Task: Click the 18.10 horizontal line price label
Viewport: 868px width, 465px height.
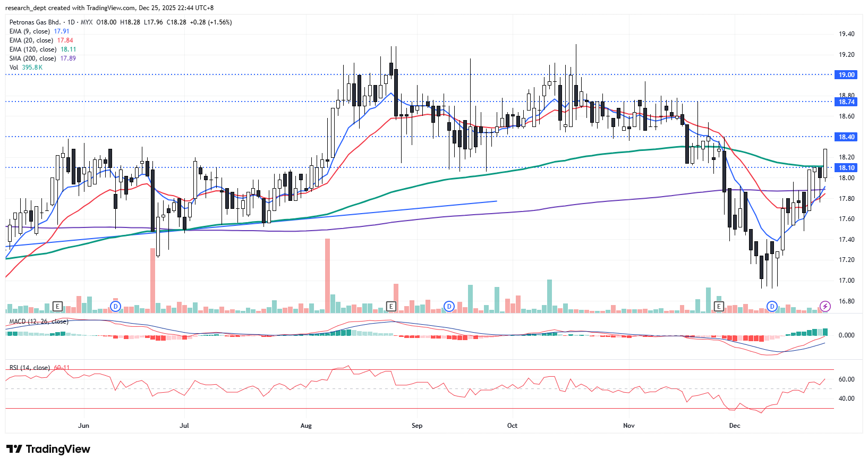Action: (847, 168)
